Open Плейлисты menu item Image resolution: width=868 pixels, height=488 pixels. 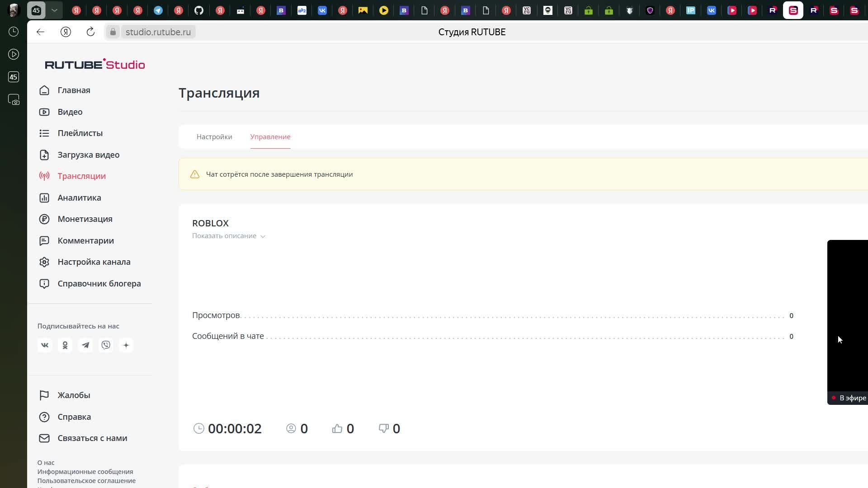pos(80,133)
